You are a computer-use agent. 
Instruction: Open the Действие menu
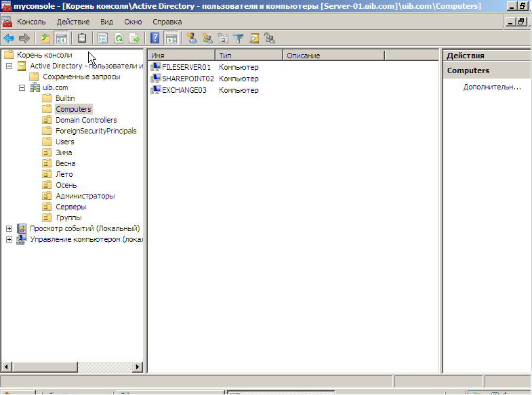(73, 22)
